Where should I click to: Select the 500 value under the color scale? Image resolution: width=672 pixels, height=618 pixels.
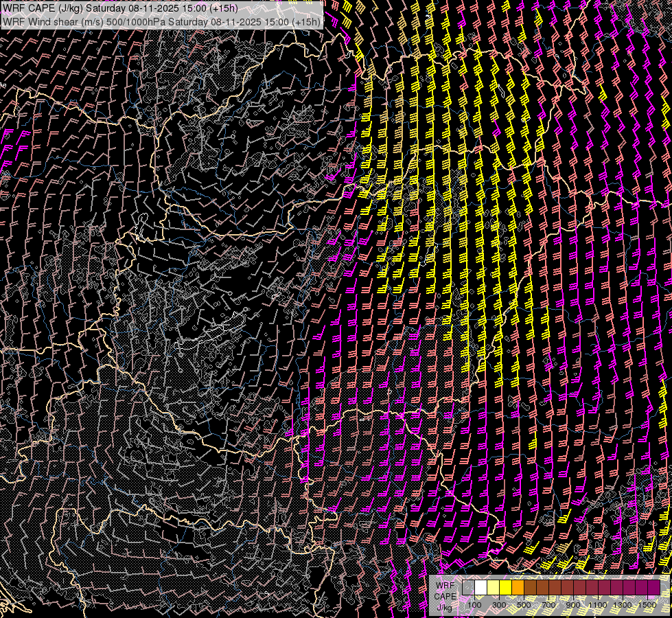[x=524, y=605]
